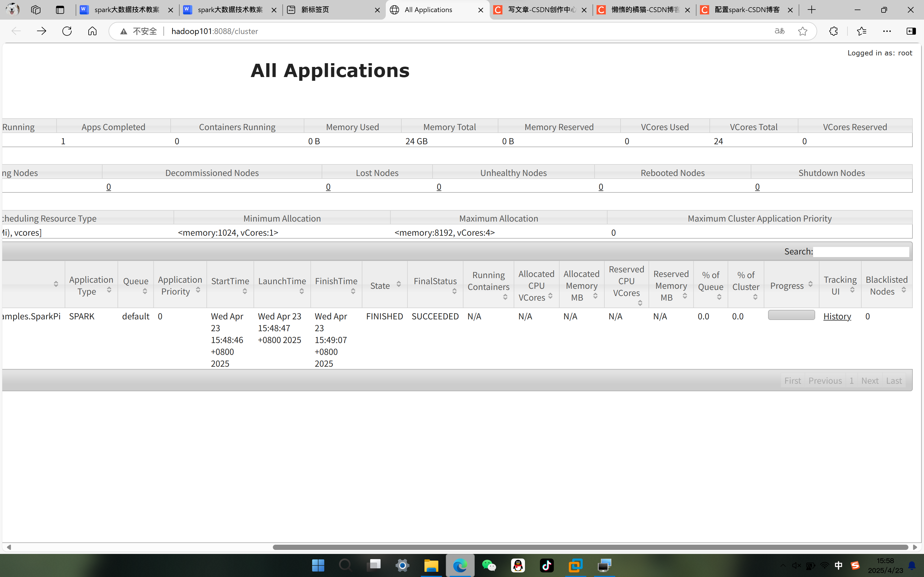Open the browser extensions puzzle icon
Image resolution: width=924 pixels, height=577 pixels.
(x=833, y=31)
